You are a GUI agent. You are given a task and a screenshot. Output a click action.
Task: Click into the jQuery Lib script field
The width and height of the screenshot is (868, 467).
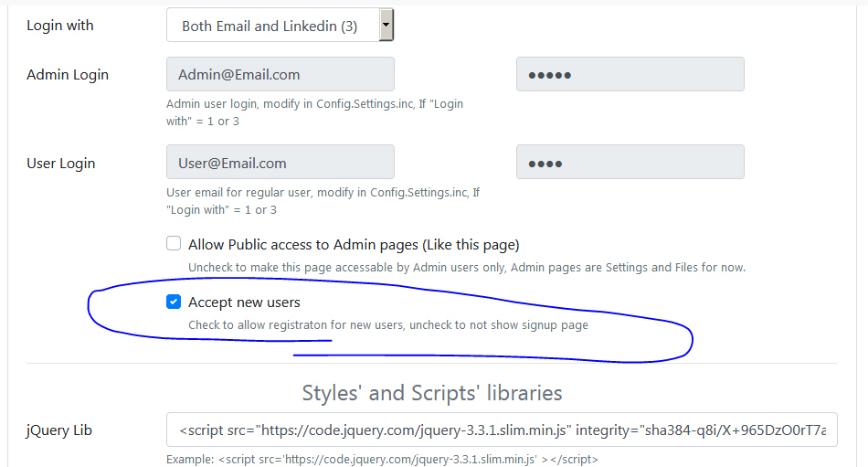[x=502, y=430]
